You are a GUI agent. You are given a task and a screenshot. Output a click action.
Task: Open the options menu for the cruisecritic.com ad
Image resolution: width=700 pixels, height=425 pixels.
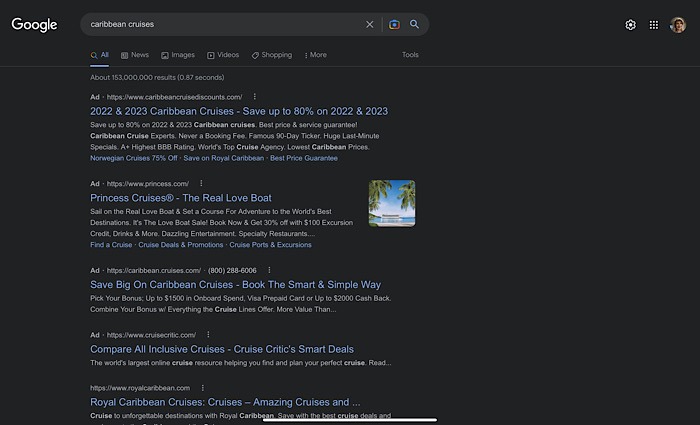[208, 334]
